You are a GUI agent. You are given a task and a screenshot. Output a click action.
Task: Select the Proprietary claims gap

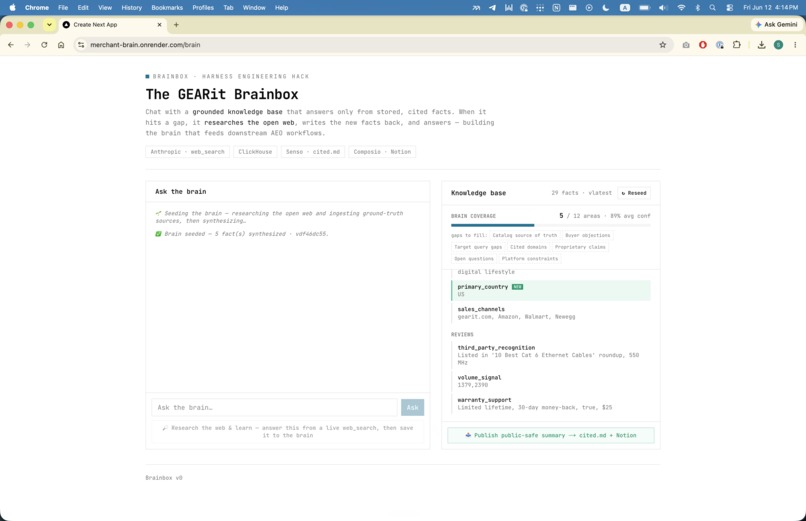tap(580, 247)
